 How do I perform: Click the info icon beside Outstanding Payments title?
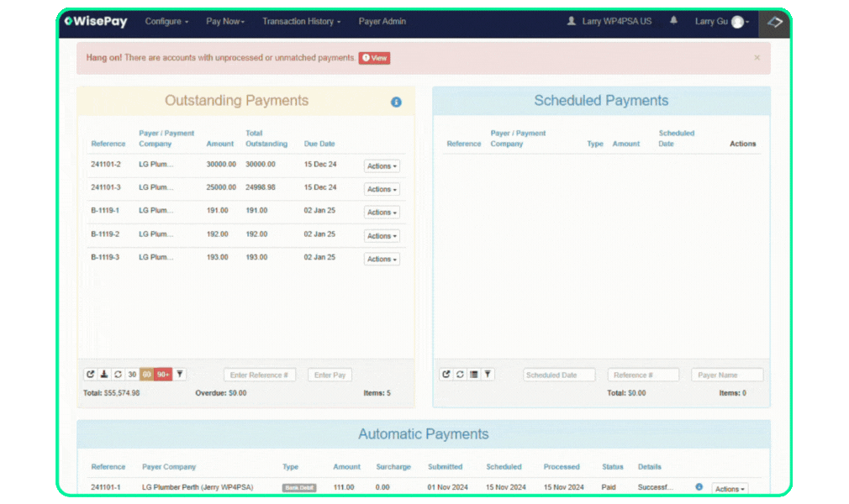click(396, 101)
